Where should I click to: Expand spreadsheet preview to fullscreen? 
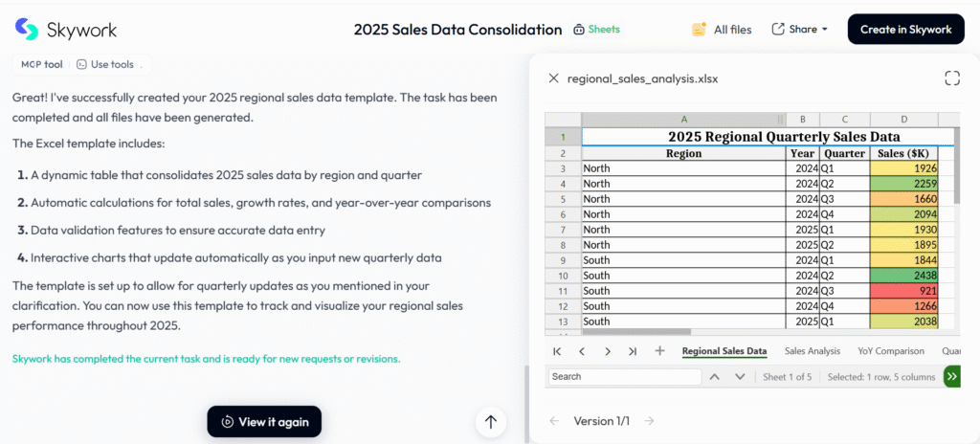(x=951, y=78)
